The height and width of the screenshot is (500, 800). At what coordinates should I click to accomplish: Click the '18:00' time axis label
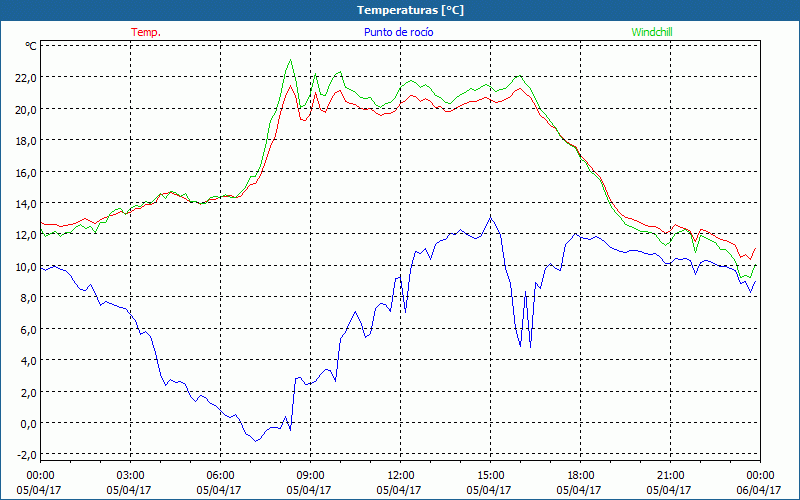click(581, 476)
